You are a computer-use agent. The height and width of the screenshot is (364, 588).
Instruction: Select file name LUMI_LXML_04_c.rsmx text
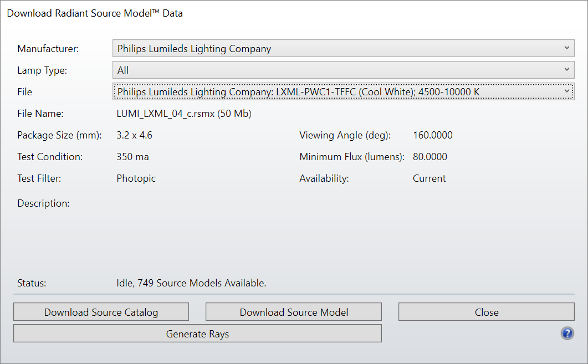pyautogui.click(x=184, y=114)
